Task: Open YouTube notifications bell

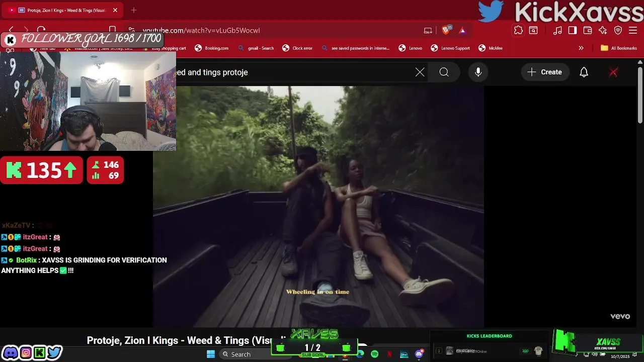Action: tap(584, 72)
